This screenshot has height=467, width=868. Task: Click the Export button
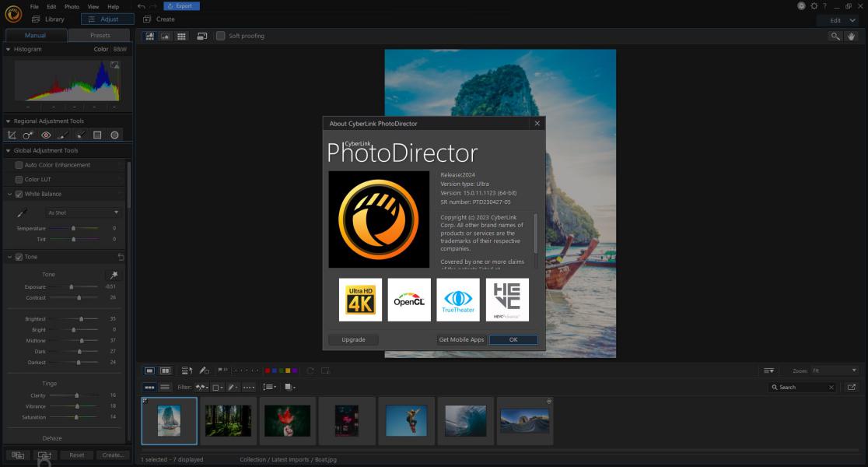[181, 6]
